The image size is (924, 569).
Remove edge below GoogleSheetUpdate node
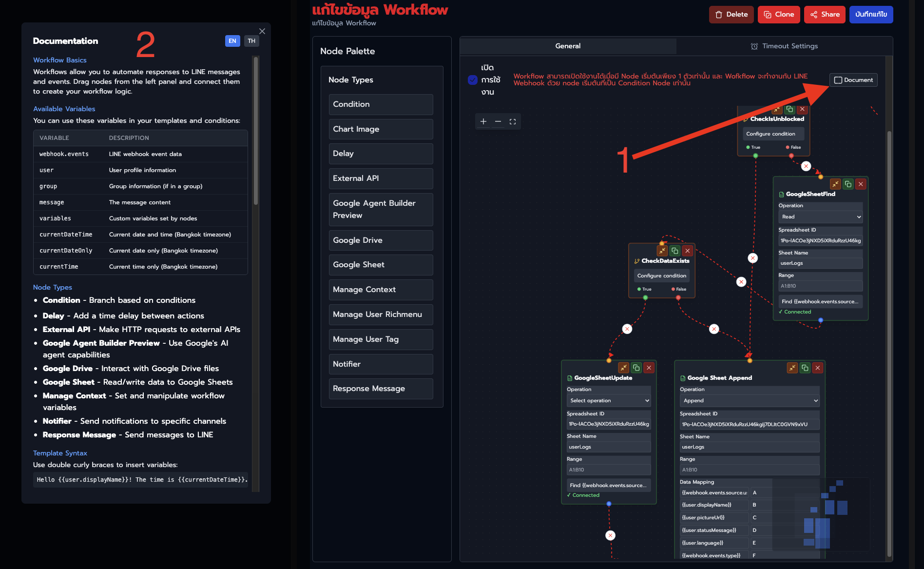[610, 535]
